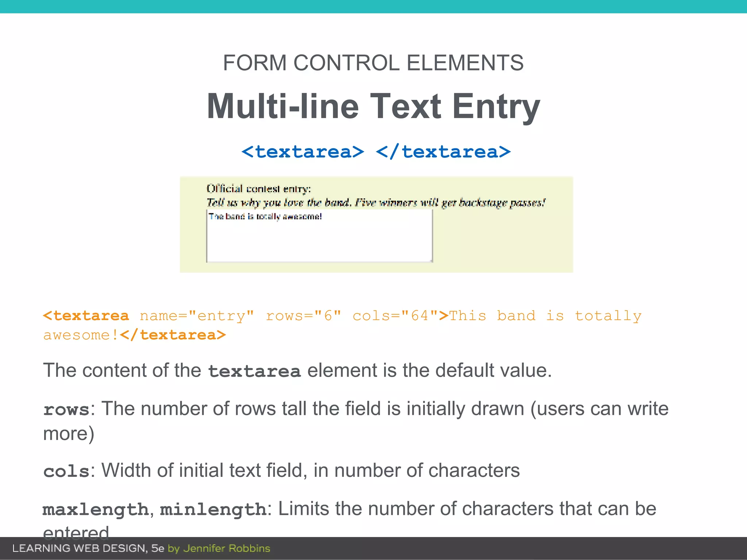Click the 'FORM CONTROL ELEMENTS' heading
747x560 pixels.
tap(373, 63)
